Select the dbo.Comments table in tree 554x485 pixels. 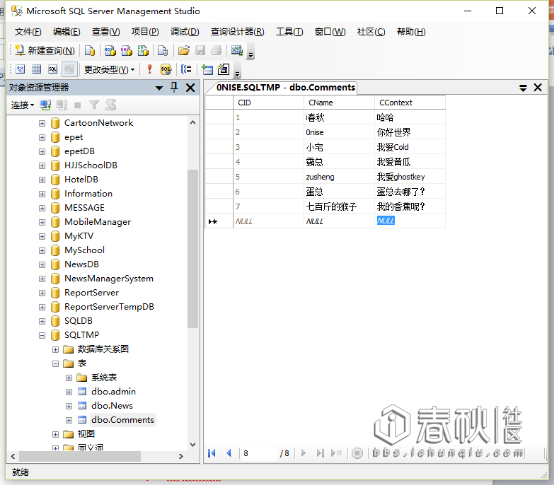(123, 420)
